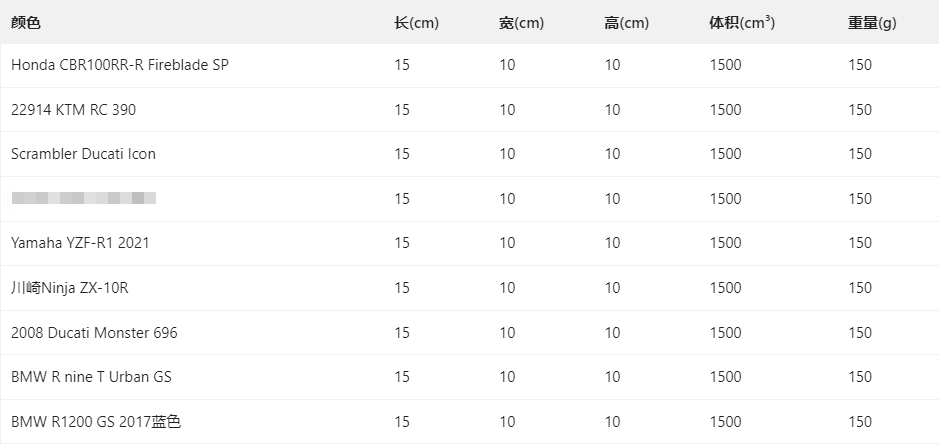Screen dimensions: 939x445
Task: Select the 体积(cm³) column header
Action: pyautogui.click(x=741, y=22)
